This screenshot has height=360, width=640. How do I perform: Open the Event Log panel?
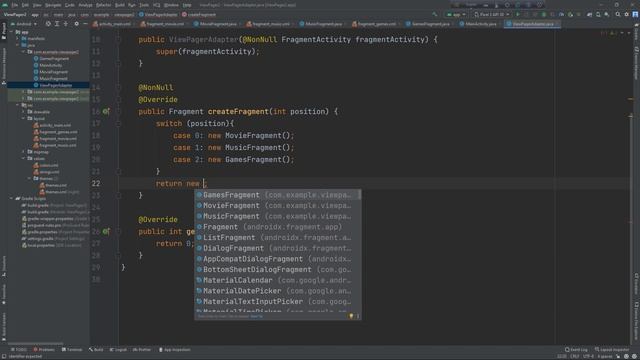(576, 350)
